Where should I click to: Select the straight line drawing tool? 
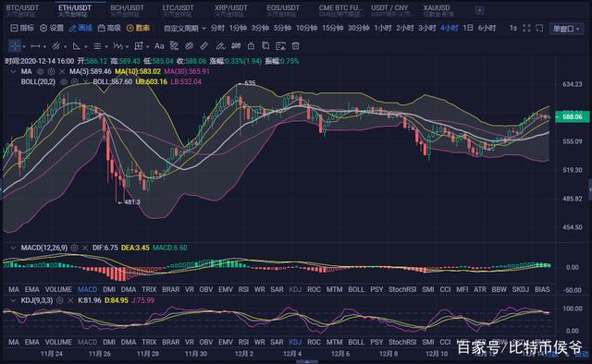point(35,46)
